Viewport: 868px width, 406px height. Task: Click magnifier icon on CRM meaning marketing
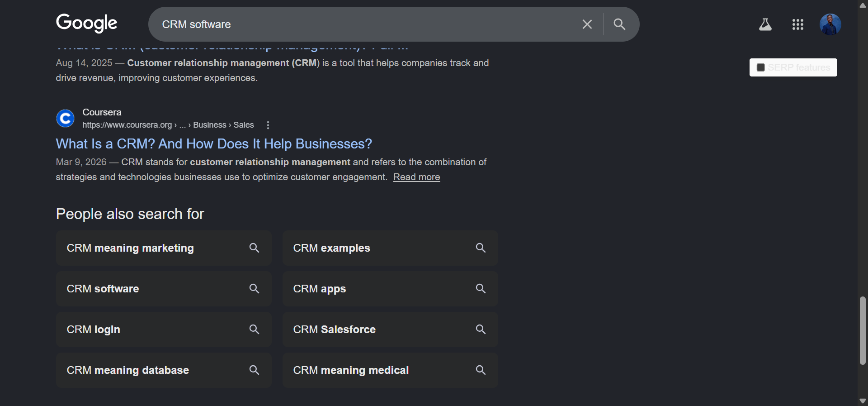(x=254, y=248)
